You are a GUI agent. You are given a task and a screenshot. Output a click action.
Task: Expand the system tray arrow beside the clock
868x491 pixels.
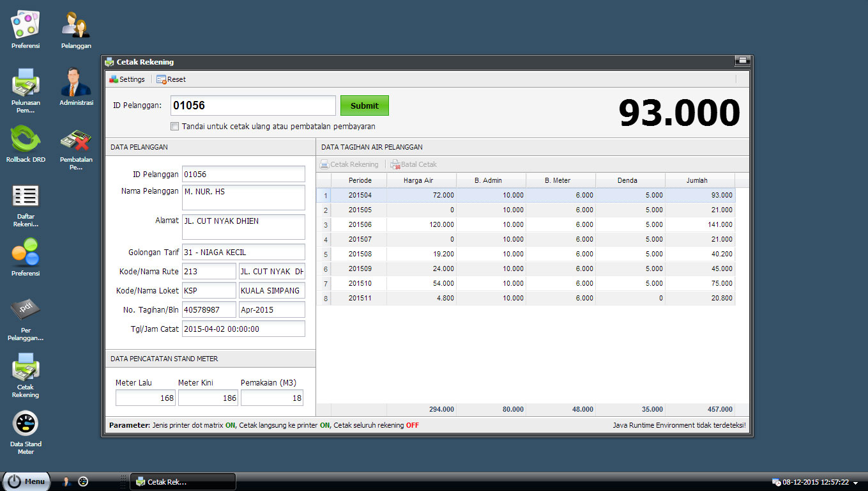pyautogui.click(x=855, y=483)
